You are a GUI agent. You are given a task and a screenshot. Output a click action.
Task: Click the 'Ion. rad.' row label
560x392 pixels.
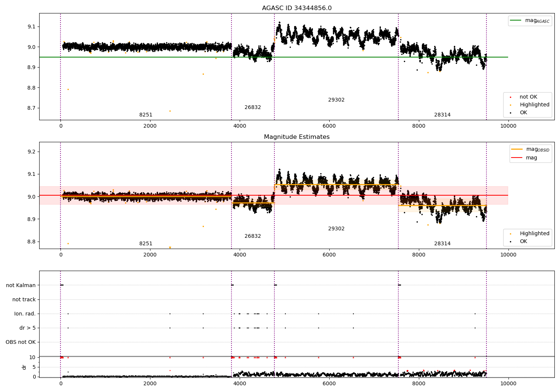25,314
